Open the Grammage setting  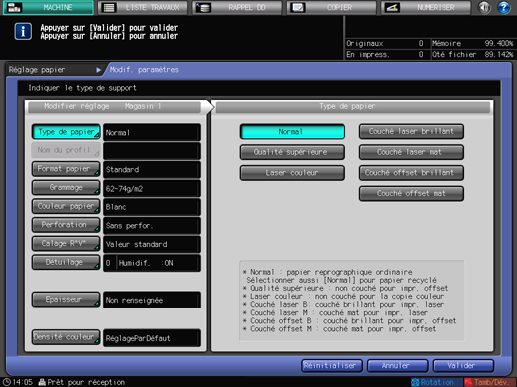click(x=66, y=188)
